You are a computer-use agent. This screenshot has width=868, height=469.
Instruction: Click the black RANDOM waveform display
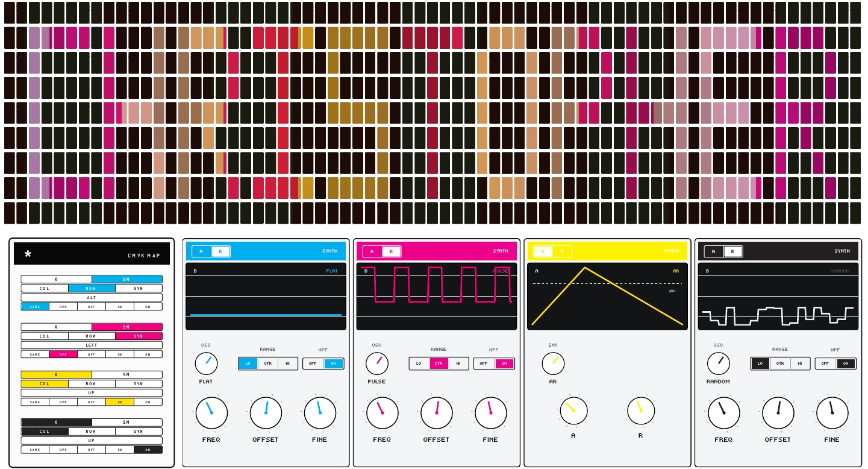(x=778, y=296)
